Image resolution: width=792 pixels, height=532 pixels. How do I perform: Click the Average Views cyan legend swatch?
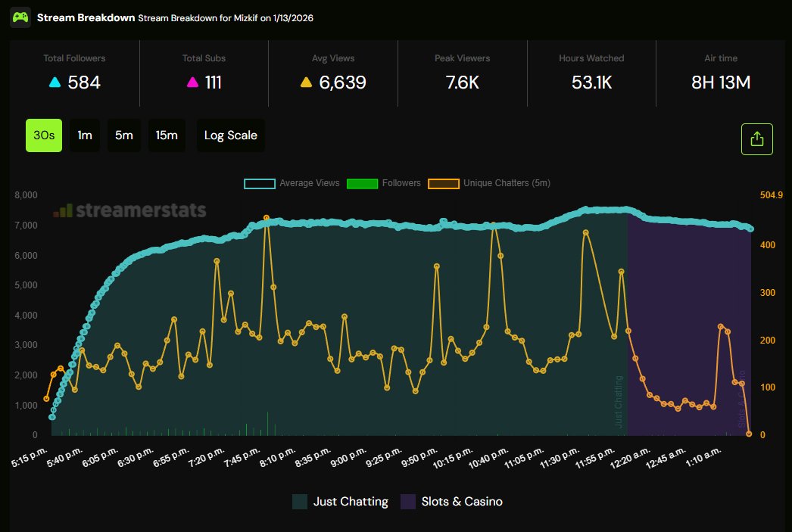(x=260, y=184)
